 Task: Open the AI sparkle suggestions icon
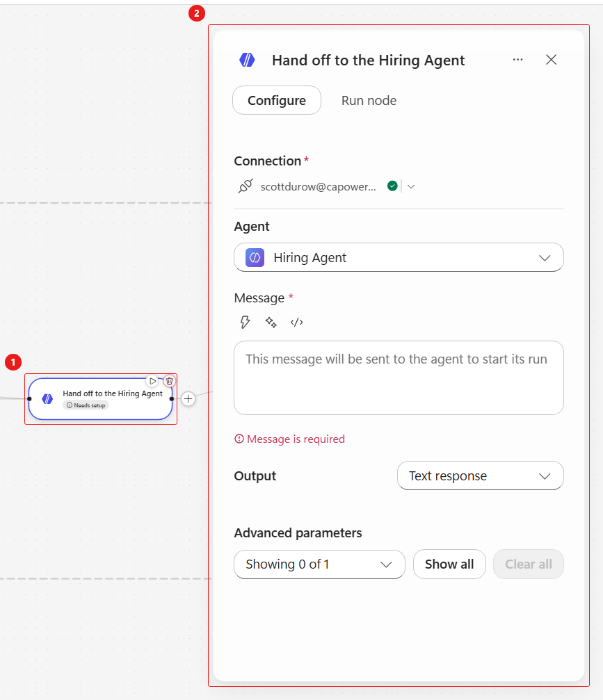[x=271, y=322]
